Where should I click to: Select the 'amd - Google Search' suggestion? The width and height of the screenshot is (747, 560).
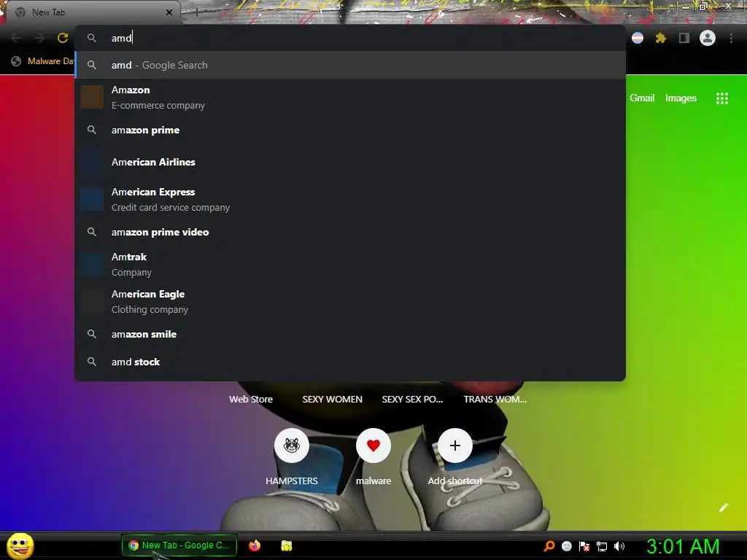click(350, 65)
